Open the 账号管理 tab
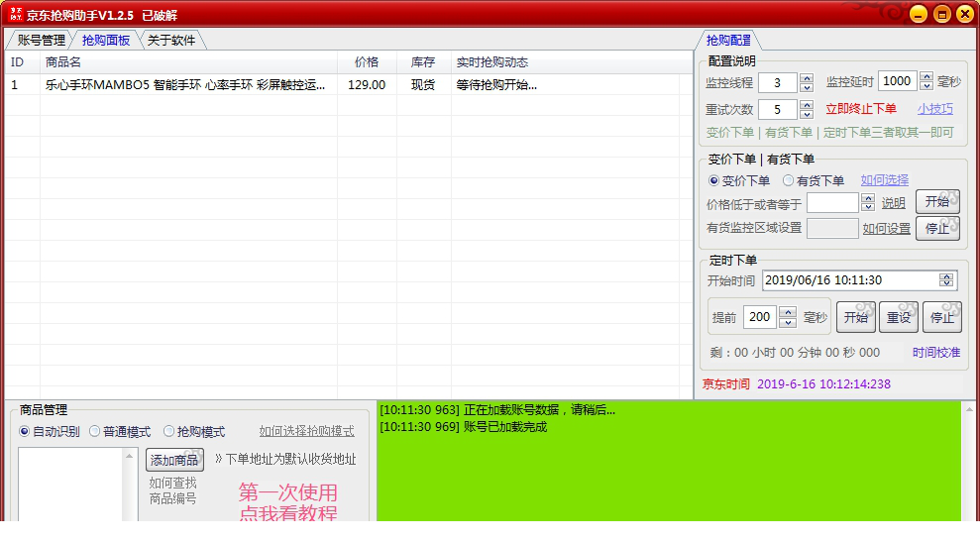 [x=42, y=40]
